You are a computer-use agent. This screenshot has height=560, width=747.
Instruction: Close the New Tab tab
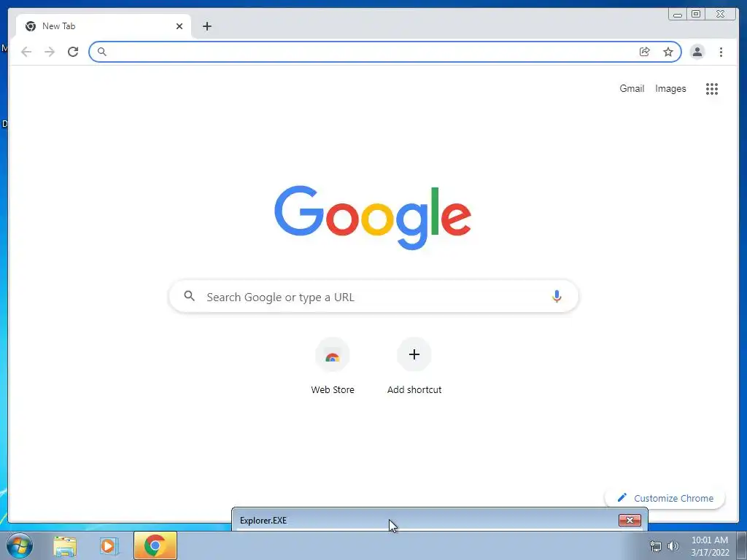(x=179, y=26)
